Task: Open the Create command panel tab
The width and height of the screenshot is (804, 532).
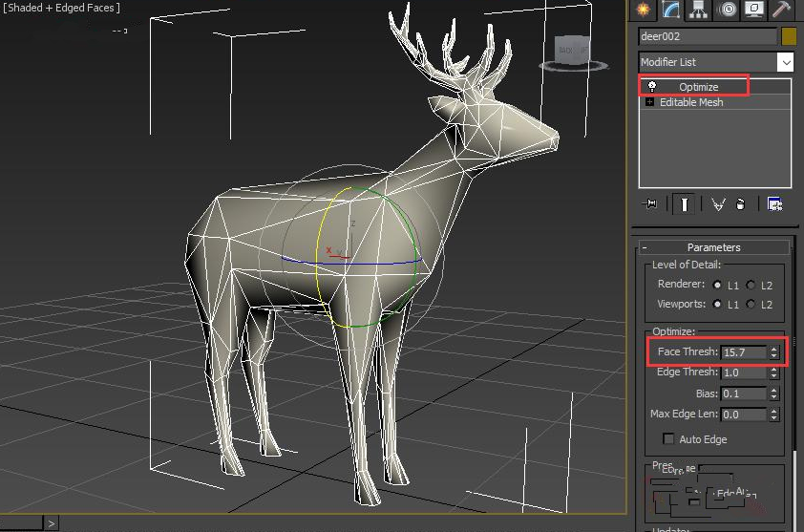Action: 643,10
